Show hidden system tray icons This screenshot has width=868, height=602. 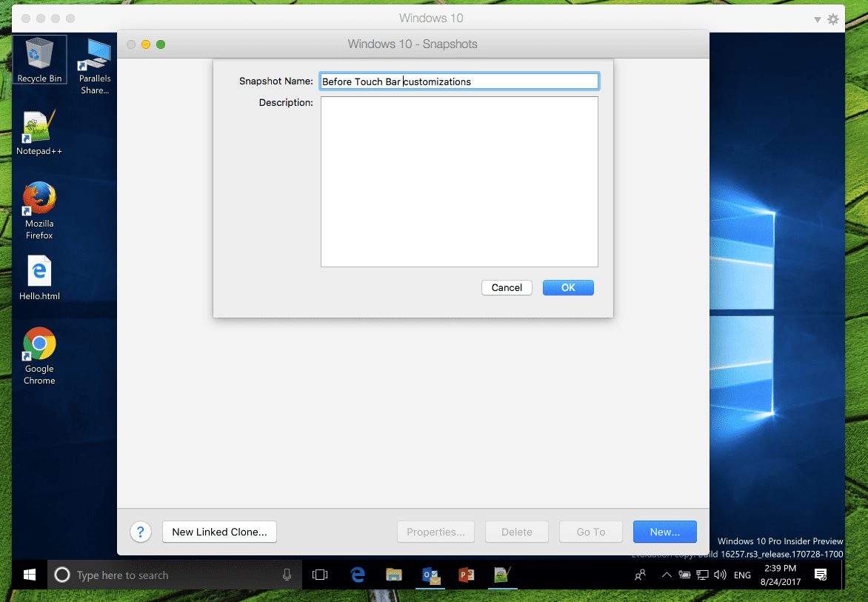click(667, 575)
